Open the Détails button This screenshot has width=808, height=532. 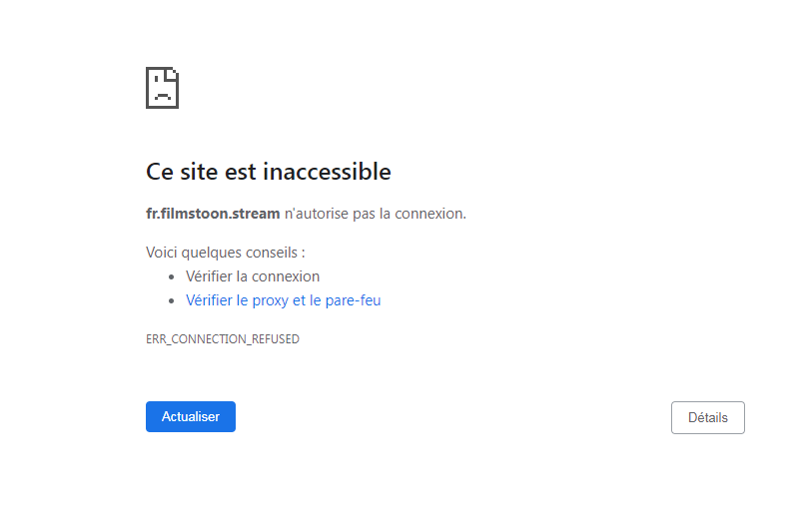[707, 417]
